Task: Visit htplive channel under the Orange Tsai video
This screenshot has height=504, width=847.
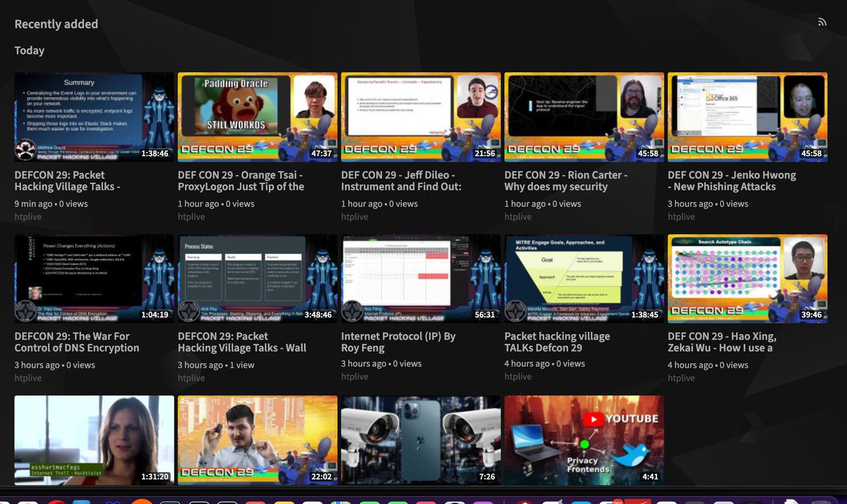Action: (x=191, y=217)
